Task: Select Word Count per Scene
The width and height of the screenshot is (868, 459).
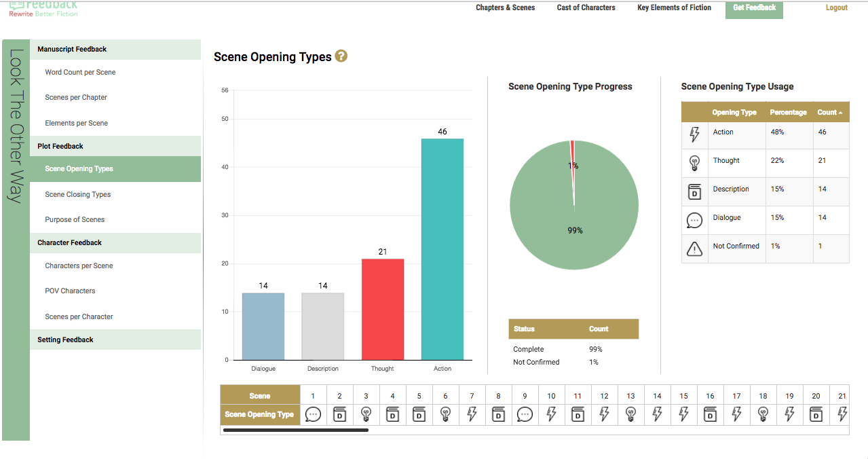Action: 80,72
